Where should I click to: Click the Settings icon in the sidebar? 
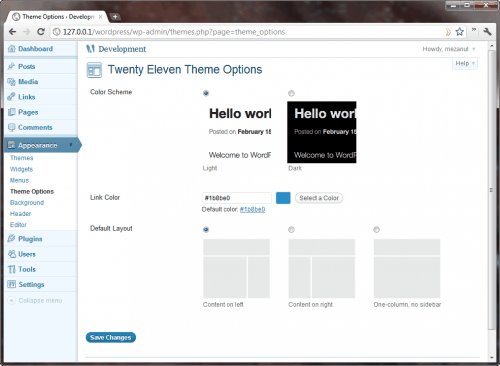coord(12,284)
